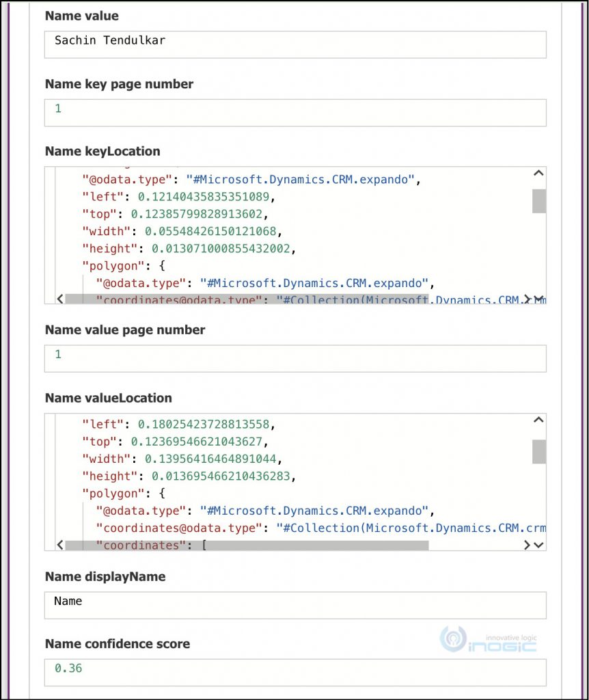The width and height of the screenshot is (589, 700).
Task: Expand hidden valueLocation content with the up chevron
Action: [538, 418]
